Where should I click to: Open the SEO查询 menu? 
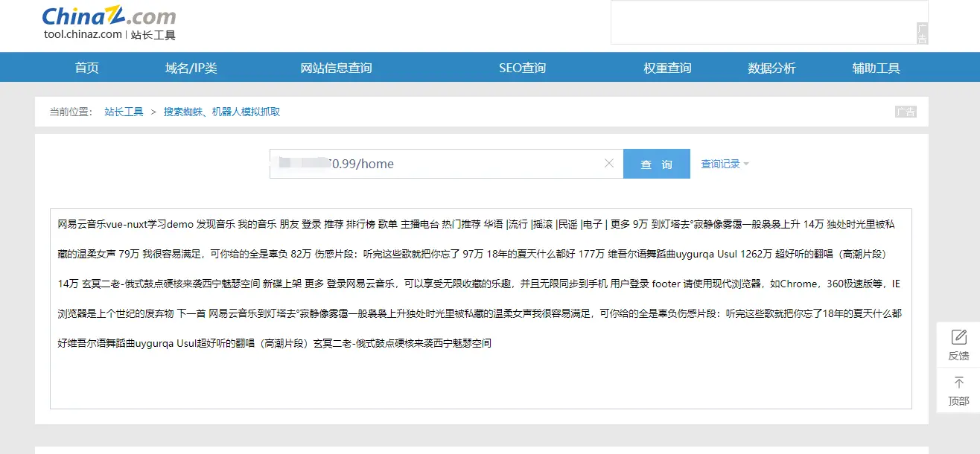[523, 68]
